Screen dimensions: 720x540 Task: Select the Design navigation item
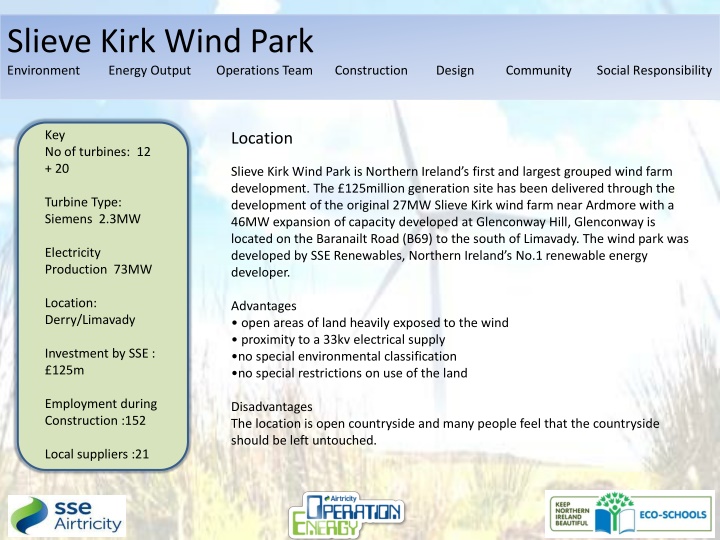point(455,70)
